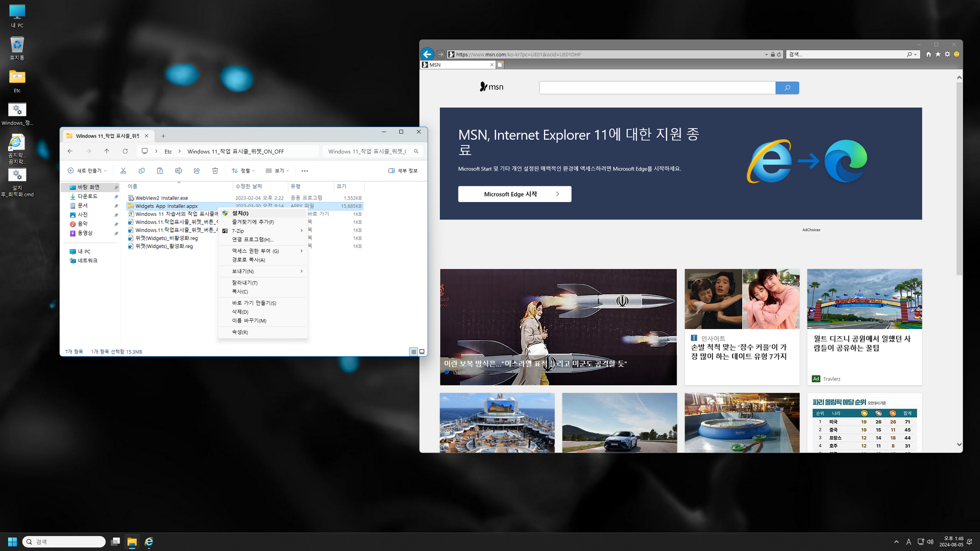Click the Share icon in Explorer toolbar

point(197,171)
